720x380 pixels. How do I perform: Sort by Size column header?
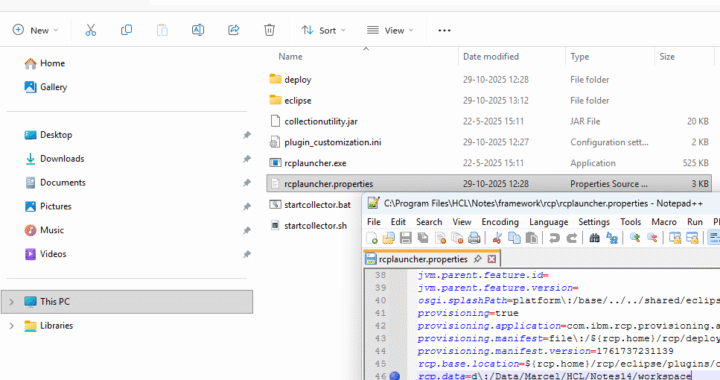tap(667, 56)
